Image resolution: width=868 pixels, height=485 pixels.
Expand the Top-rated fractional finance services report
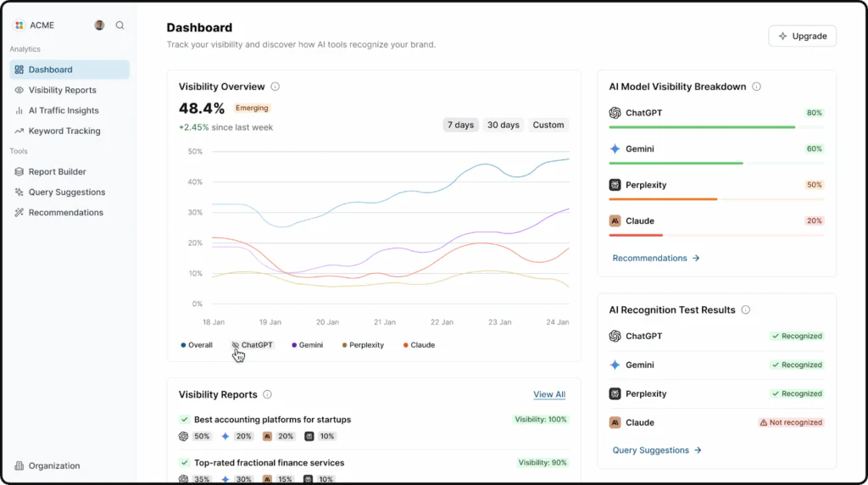[269, 463]
